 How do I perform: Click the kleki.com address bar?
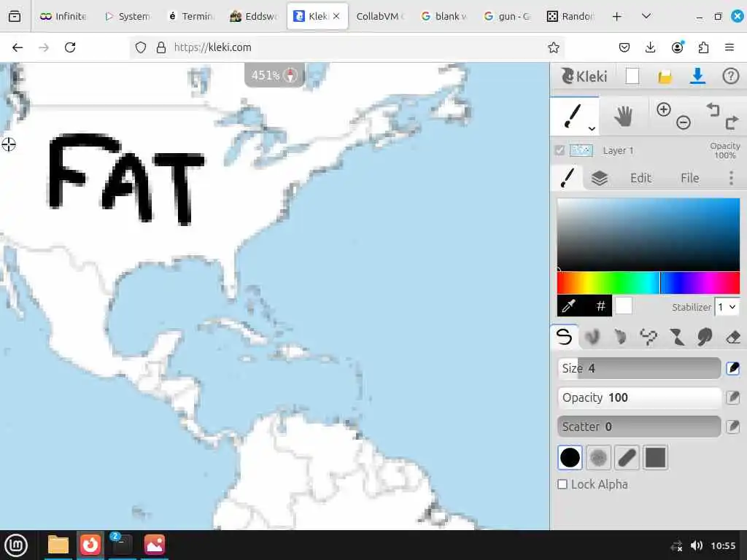click(x=348, y=47)
